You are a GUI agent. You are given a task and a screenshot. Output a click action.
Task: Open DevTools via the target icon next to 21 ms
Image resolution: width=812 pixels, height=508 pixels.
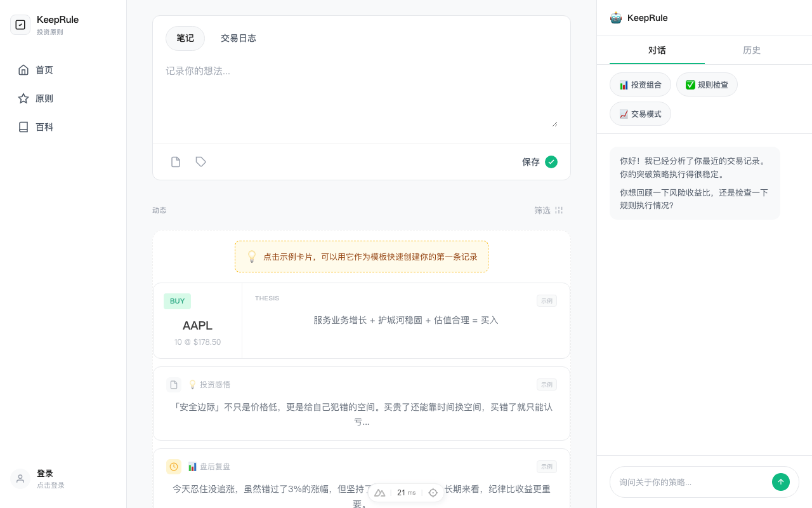tap(433, 493)
